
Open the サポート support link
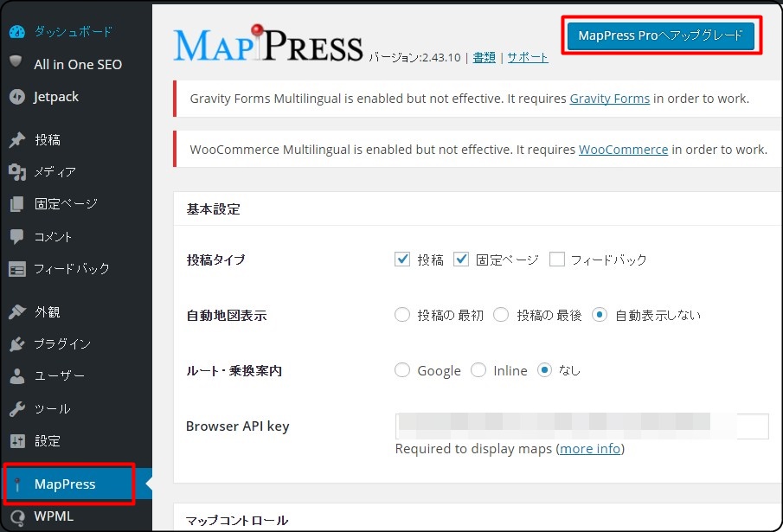(x=527, y=58)
